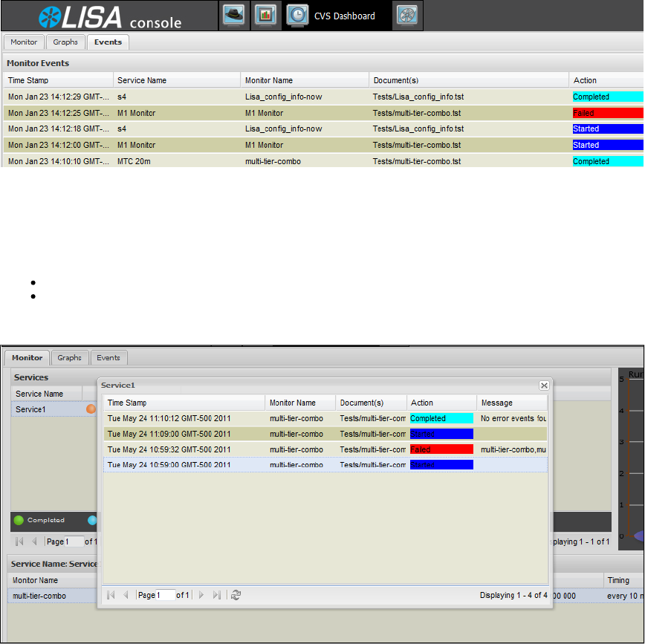This screenshot has width=645, height=644.
Task: Click the LISA console logo
Action: [110, 18]
